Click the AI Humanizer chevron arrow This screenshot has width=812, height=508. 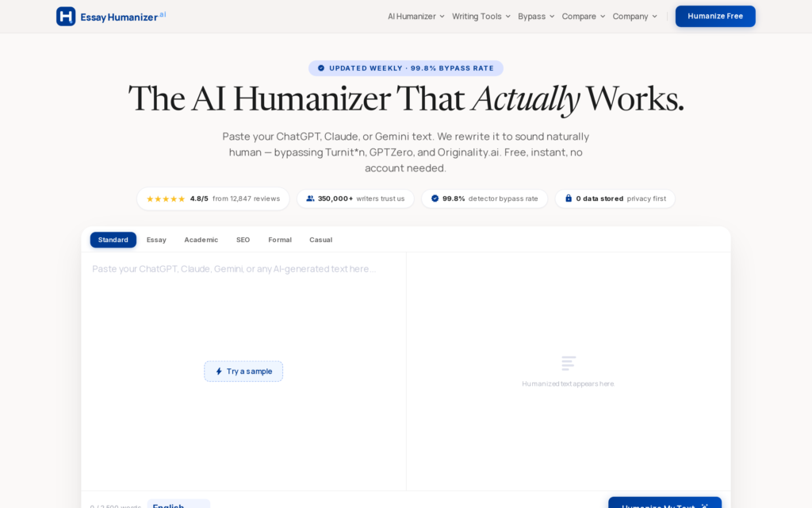tap(442, 17)
